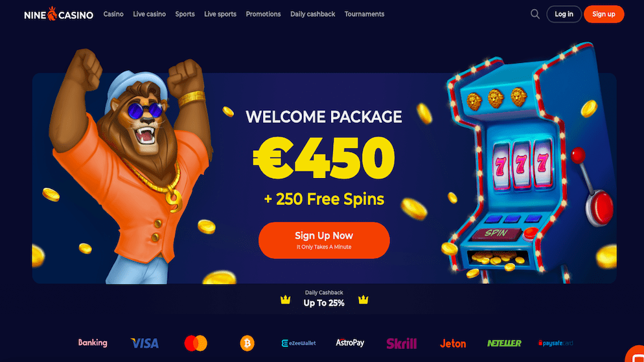
Task: Select the Neteller payment logo
Action: [x=504, y=343]
